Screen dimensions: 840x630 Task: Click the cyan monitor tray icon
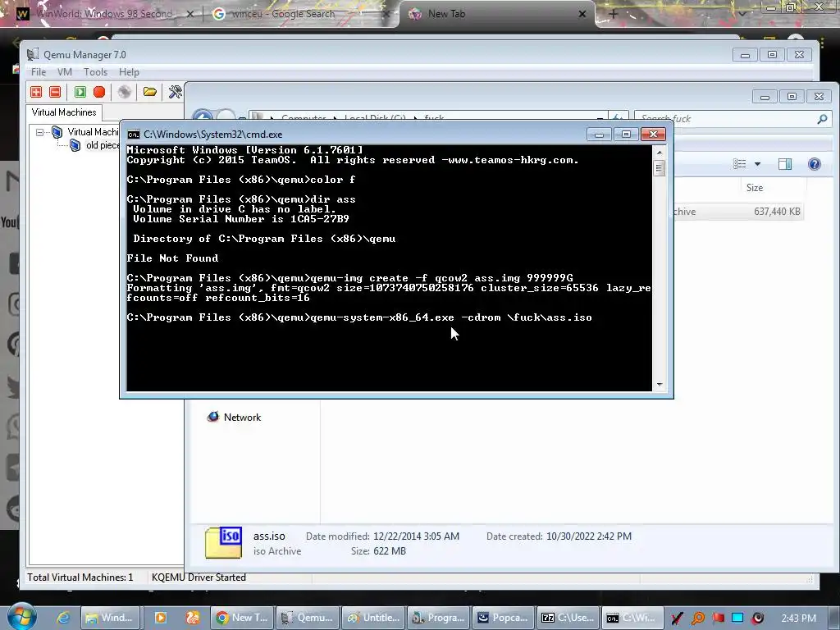(737, 618)
